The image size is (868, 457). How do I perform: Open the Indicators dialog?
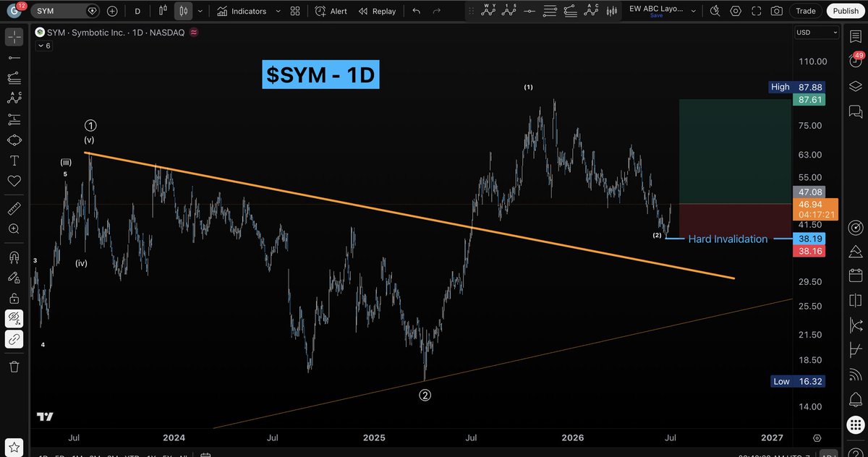click(x=242, y=11)
